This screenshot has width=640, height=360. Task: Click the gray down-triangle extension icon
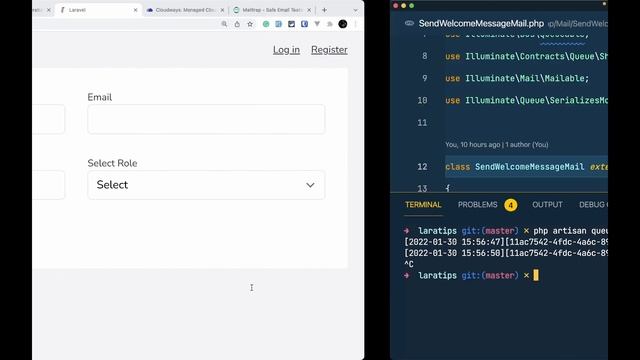[x=317, y=24]
